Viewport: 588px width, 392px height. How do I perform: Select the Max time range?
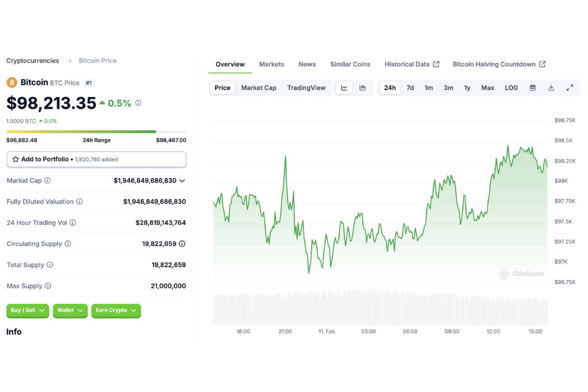(488, 88)
